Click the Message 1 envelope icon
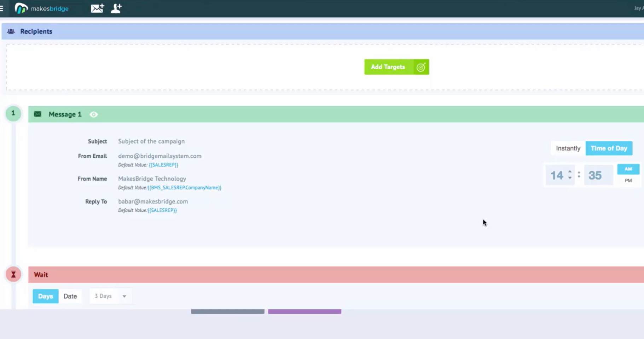This screenshot has height=339, width=644. click(x=38, y=114)
